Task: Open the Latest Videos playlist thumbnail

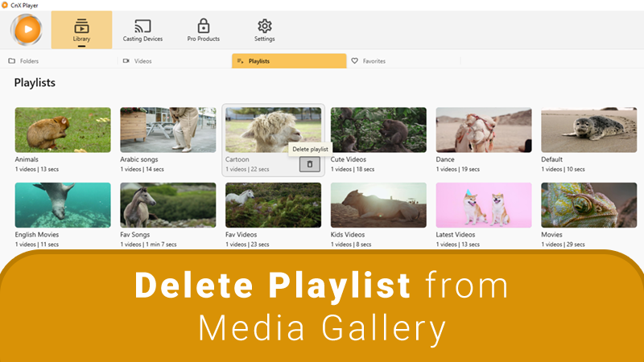Action: pyautogui.click(x=484, y=205)
